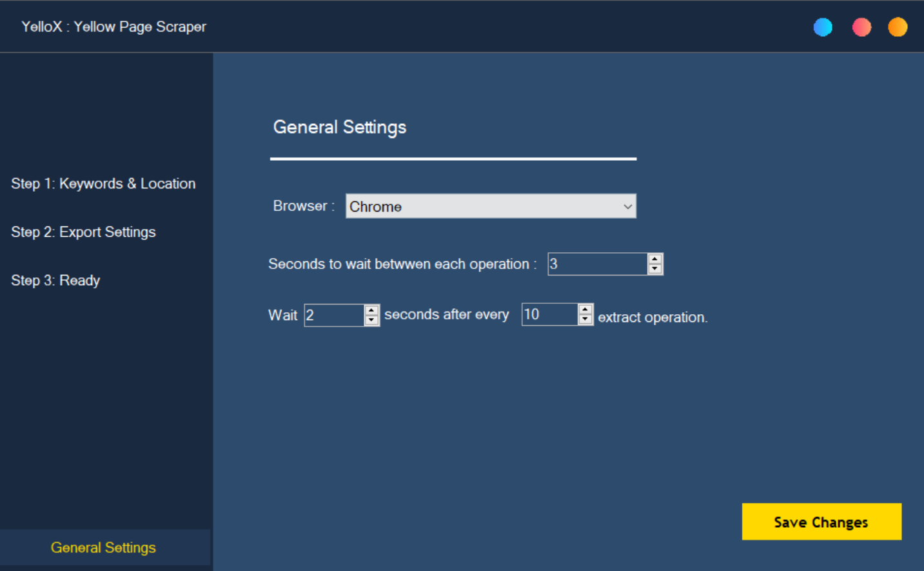
Task: Decrement the extract operation count spinner
Action: 585,319
